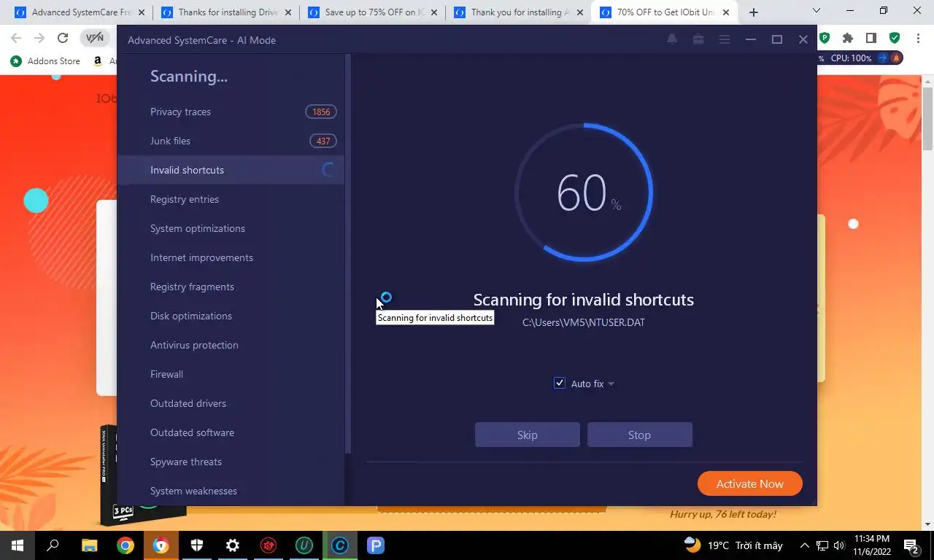This screenshot has height=560, width=934.
Task: Open a new browser tab with plus button
Action: pos(754,12)
